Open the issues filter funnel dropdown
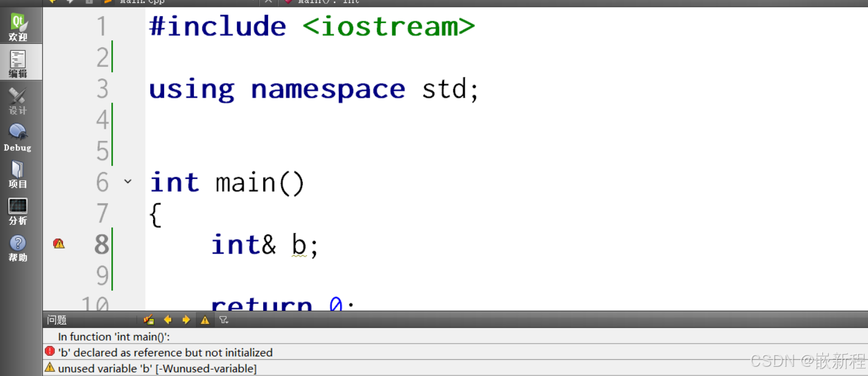 (224, 319)
